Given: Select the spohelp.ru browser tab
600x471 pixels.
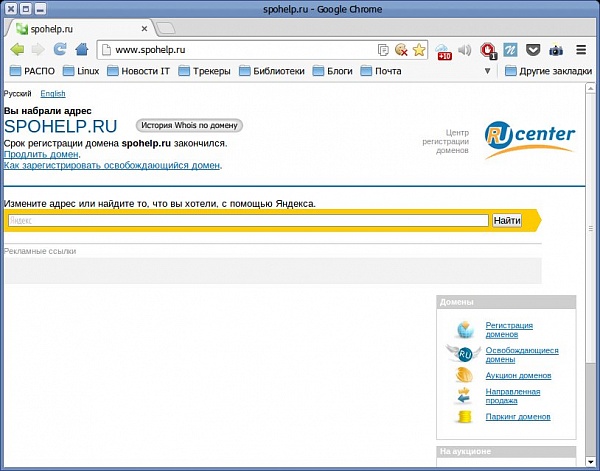Looking at the screenshot, I should pyautogui.click(x=82, y=29).
